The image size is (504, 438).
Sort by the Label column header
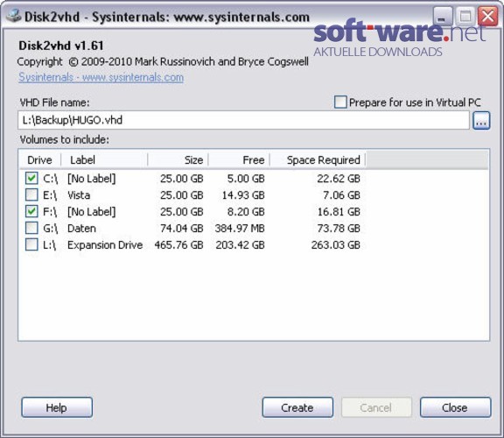tap(104, 160)
